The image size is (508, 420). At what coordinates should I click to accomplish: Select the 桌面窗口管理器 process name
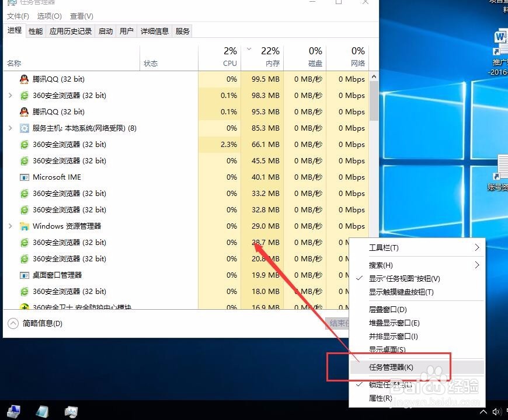pos(57,275)
